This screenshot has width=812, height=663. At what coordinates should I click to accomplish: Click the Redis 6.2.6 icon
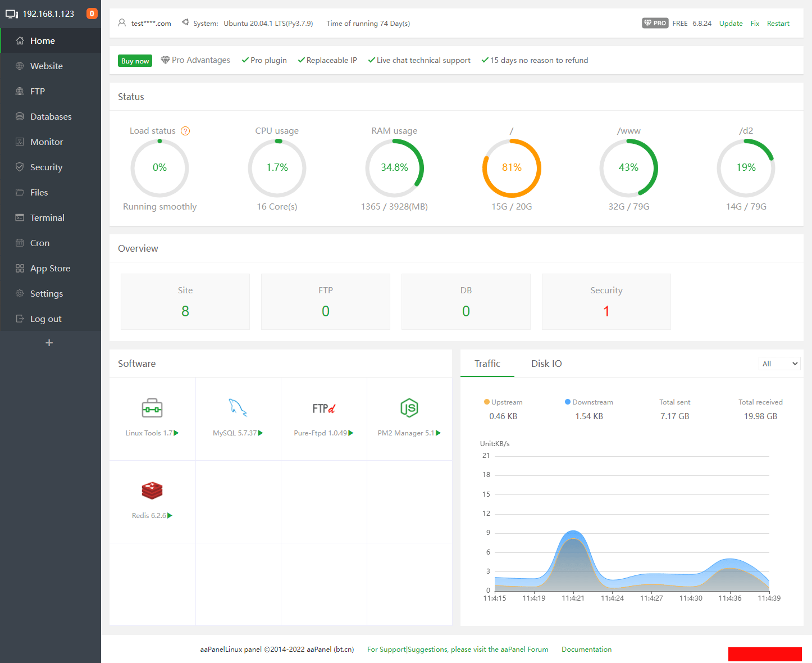(x=152, y=490)
